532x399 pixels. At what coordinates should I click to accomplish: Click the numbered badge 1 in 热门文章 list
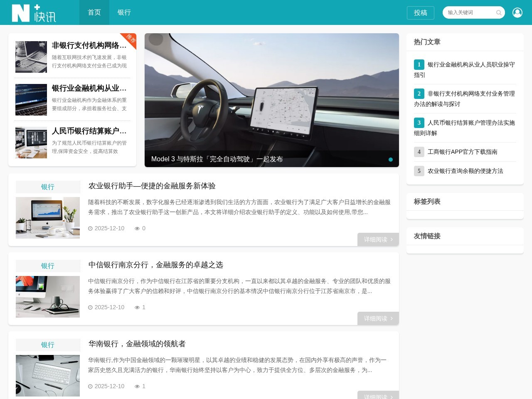point(419,64)
